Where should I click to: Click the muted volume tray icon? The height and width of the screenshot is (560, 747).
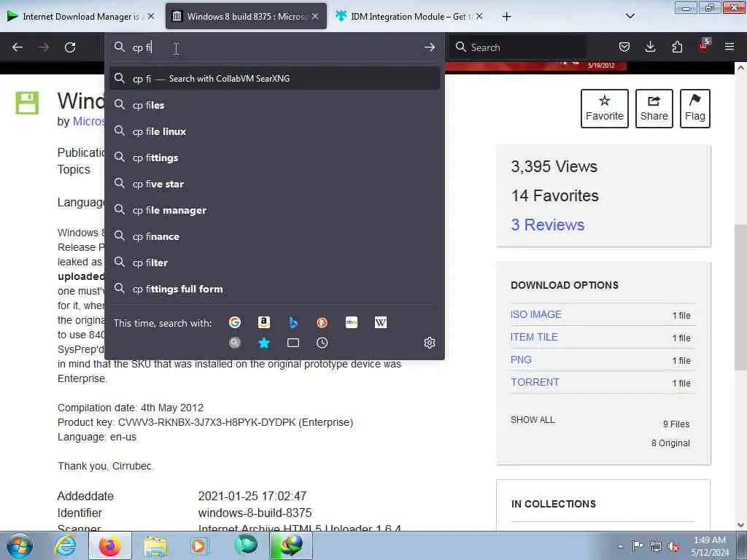(673, 546)
